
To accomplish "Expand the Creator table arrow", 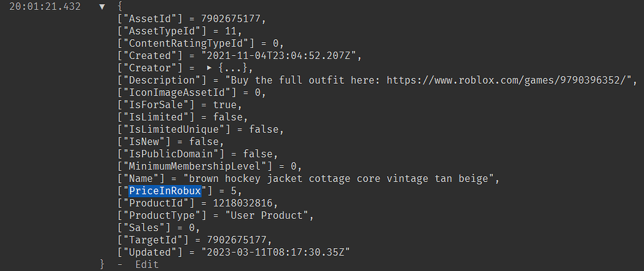I will point(210,68).
